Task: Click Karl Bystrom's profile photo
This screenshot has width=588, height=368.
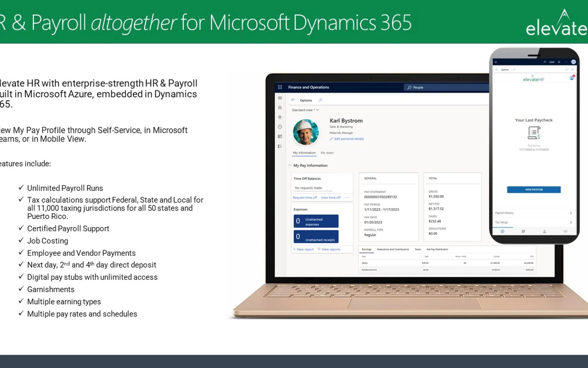Action: (306, 132)
